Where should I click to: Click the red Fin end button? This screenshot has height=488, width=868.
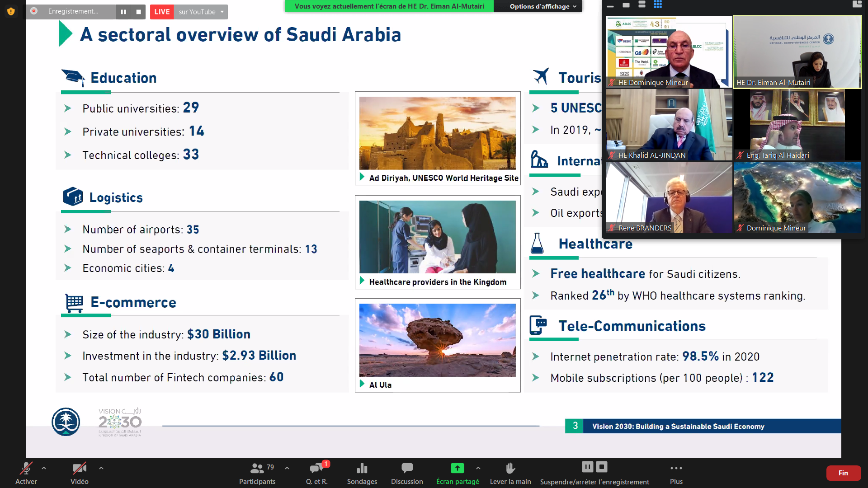point(843,473)
